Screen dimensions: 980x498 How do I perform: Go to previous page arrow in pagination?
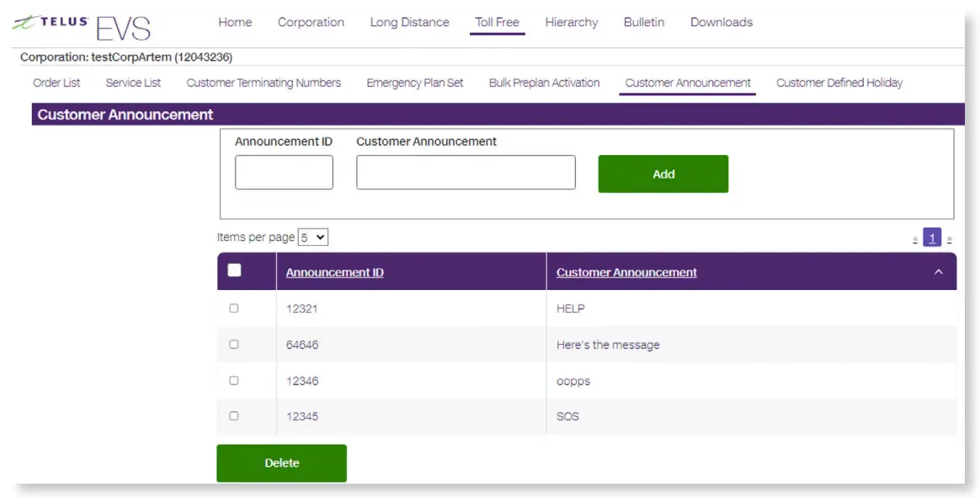pyautogui.click(x=915, y=239)
